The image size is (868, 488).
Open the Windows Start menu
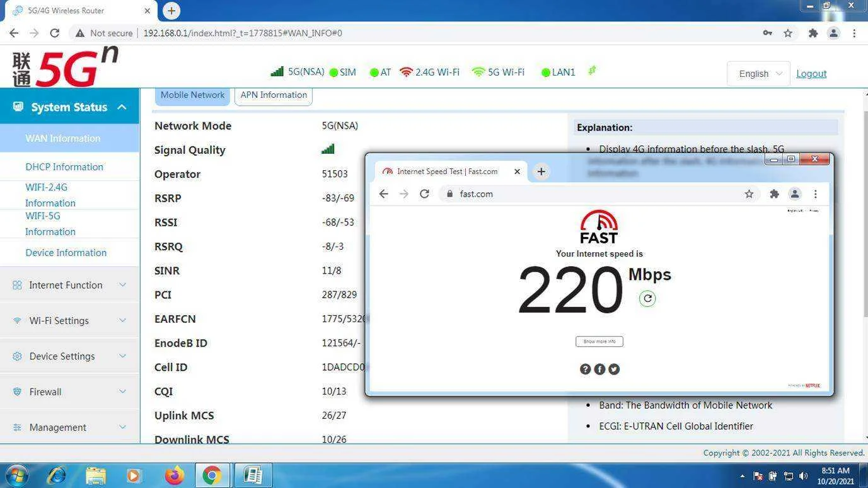16,475
